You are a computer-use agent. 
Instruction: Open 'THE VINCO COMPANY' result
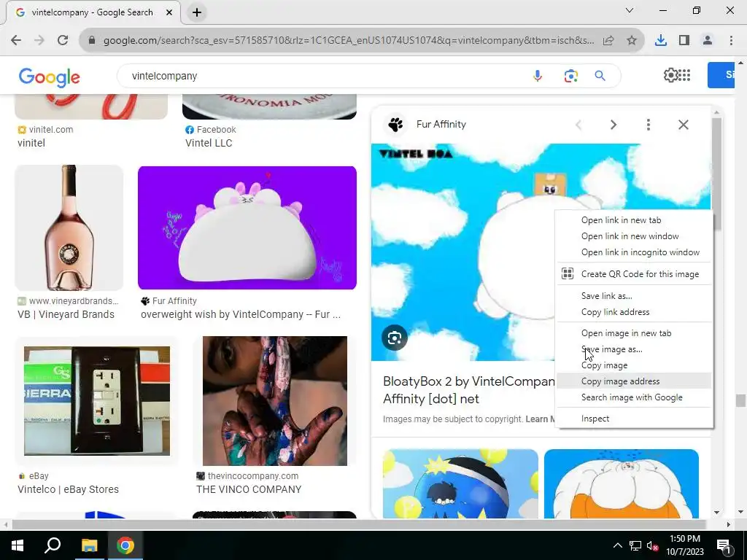[x=249, y=489]
